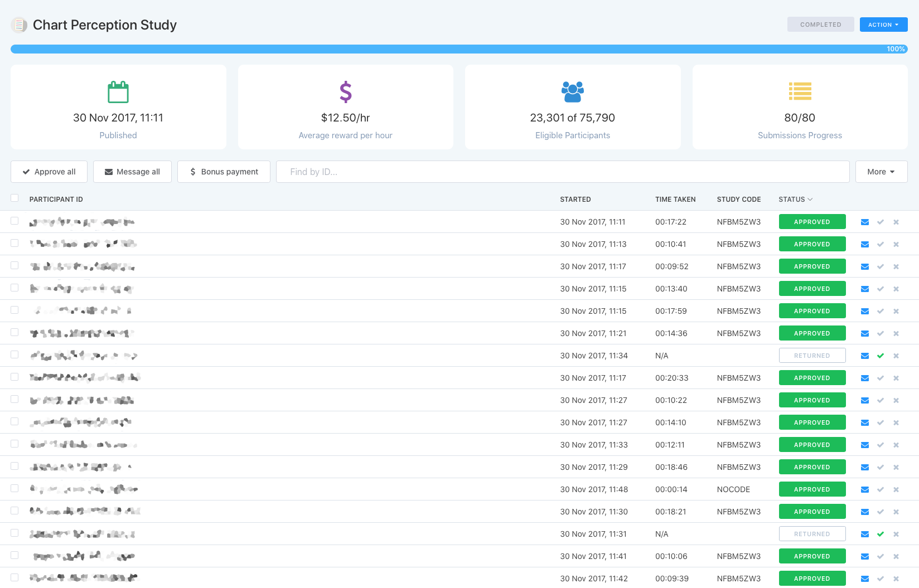Message participant started at 11:41
The width and height of the screenshot is (919, 588).
coord(865,556)
